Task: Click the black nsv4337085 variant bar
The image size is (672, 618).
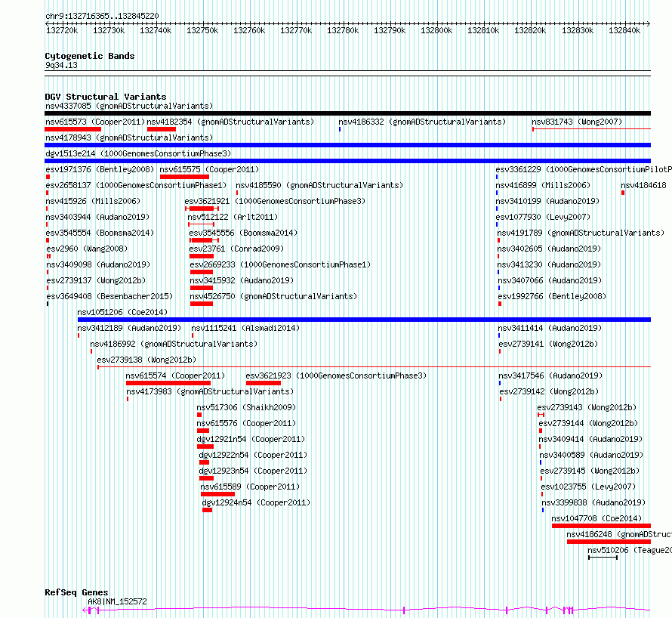Action: [x=347, y=113]
